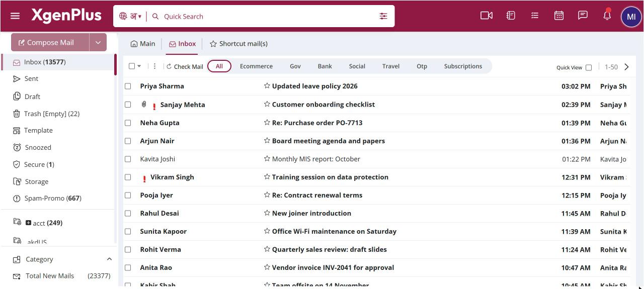
Task: Star the Customer onboarding checklist mail
Action: [x=267, y=104]
